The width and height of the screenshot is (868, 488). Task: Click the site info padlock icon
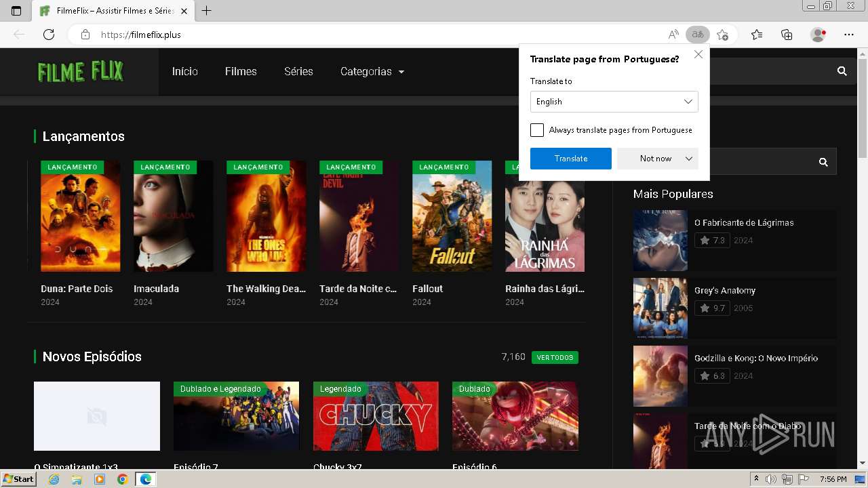click(x=85, y=35)
